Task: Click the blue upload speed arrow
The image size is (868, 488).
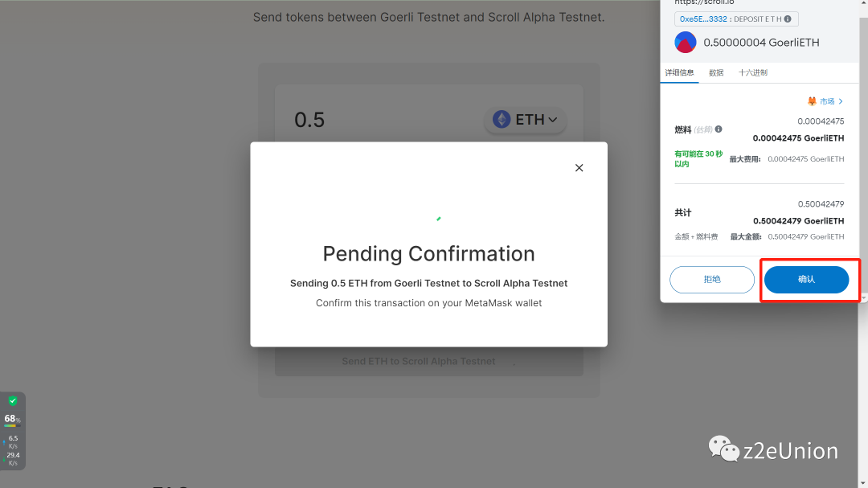Action: point(4,441)
